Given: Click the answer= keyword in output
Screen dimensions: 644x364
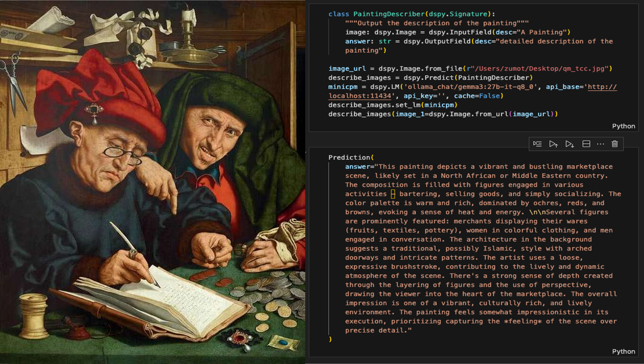Looking at the screenshot, I should pyautogui.click(x=358, y=167).
